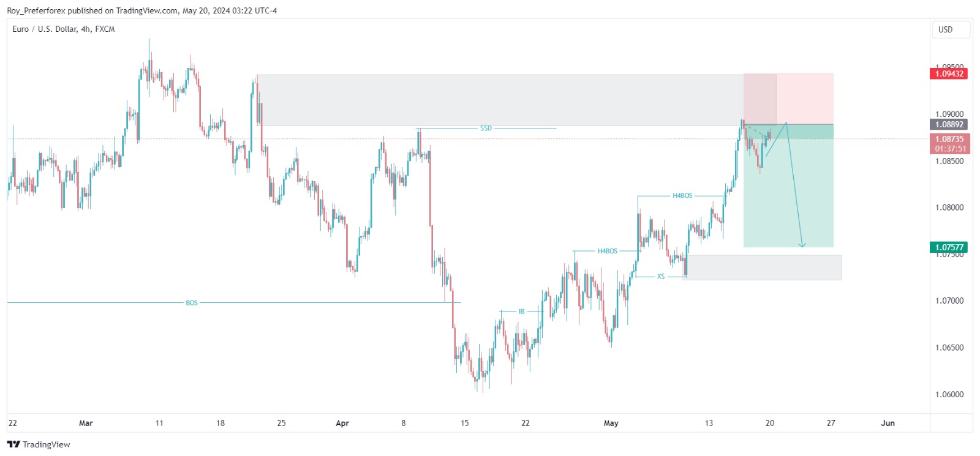Select the IB level label
This screenshot has width=980, height=456.
click(522, 312)
